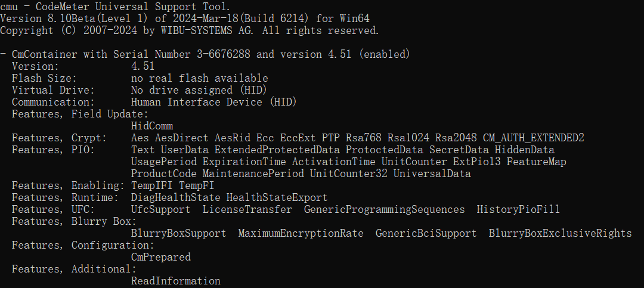Click the Rsa2048 crypt feature
This screenshot has width=644, height=288.
click(x=456, y=138)
